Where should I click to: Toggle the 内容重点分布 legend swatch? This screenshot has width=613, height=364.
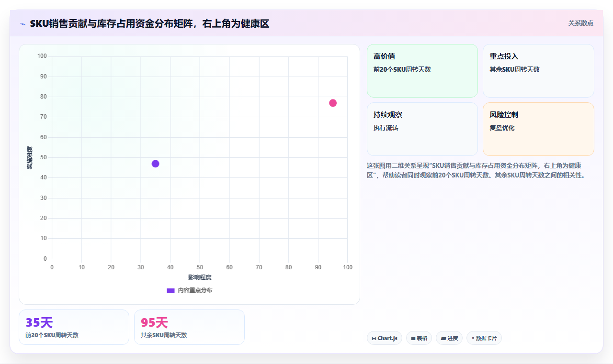(170, 290)
